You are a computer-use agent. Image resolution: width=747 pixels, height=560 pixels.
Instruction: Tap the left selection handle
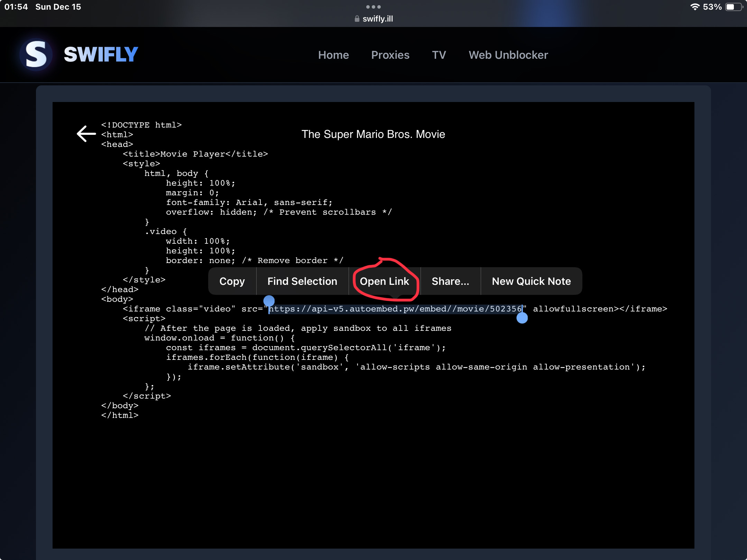269,300
